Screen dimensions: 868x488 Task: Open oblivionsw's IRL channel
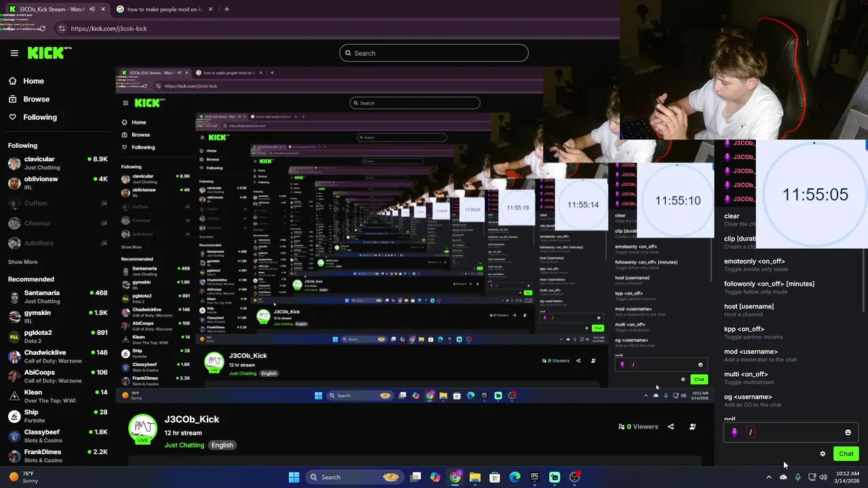[57, 183]
